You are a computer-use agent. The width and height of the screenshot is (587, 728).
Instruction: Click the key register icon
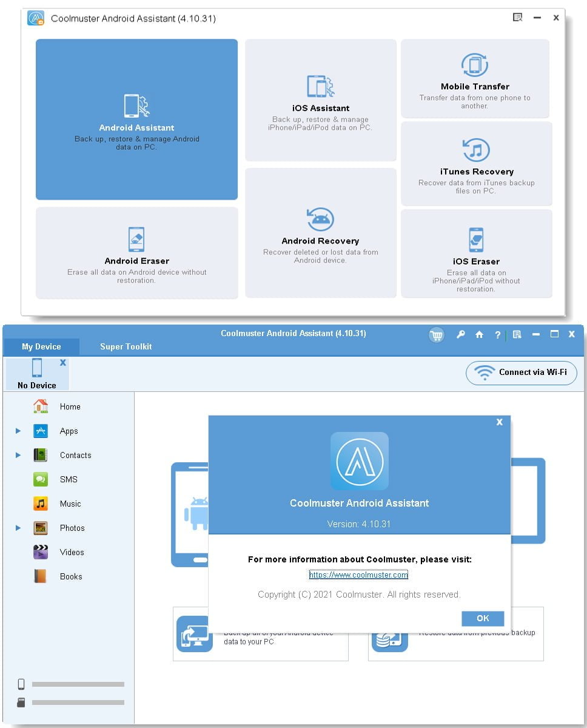pyautogui.click(x=461, y=334)
